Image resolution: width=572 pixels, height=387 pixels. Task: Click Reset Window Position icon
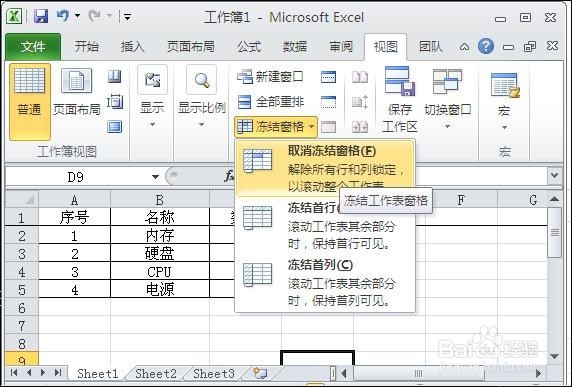[360, 127]
